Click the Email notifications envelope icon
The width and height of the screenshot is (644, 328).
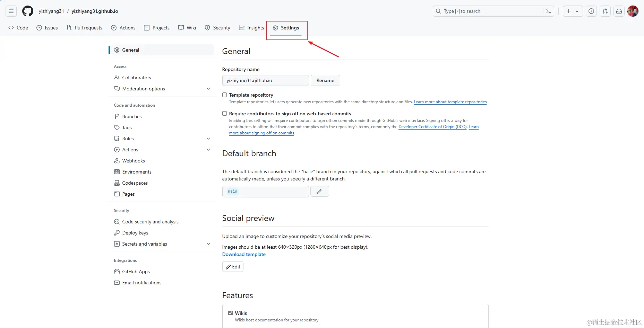[x=117, y=283]
